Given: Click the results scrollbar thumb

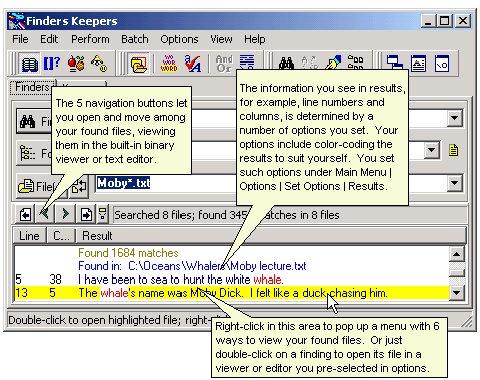Looking at the screenshot, I should [456, 273].
